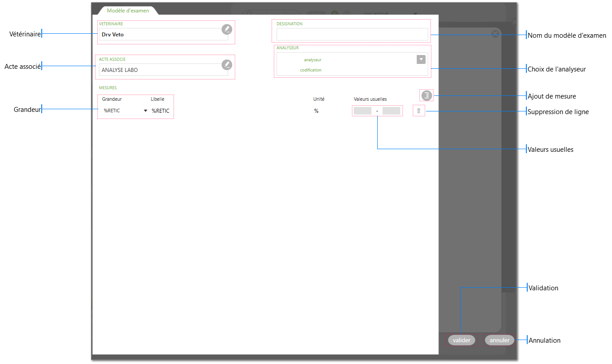Click the Vétérinaire edit pencil icon
This screenshot has height=364, width=612.
(227, 29)
